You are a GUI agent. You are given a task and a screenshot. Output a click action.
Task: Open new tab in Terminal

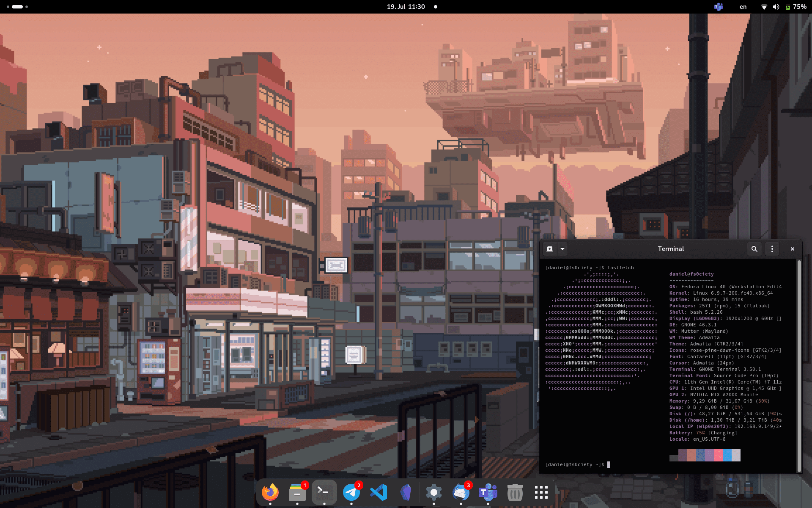click(x=550, y=249)
